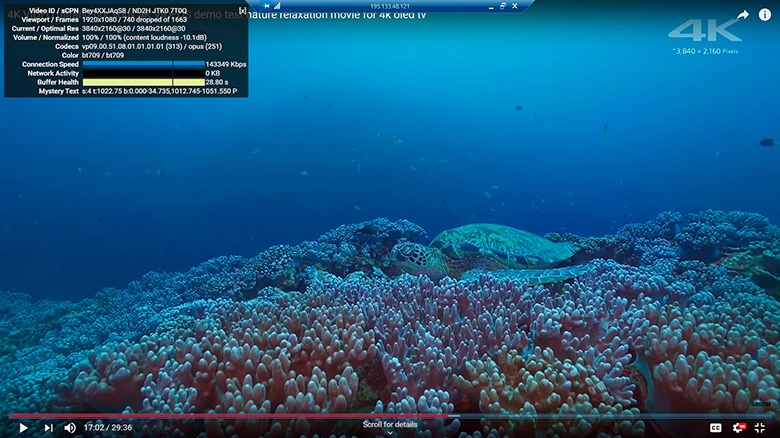Click the Buffer Health 28.80 s value
Screen dimensions: 780x438
click(217, 82)
